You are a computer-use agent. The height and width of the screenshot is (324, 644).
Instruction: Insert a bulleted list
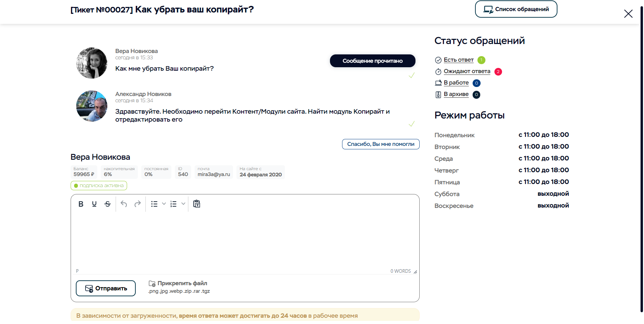point(154,204)
